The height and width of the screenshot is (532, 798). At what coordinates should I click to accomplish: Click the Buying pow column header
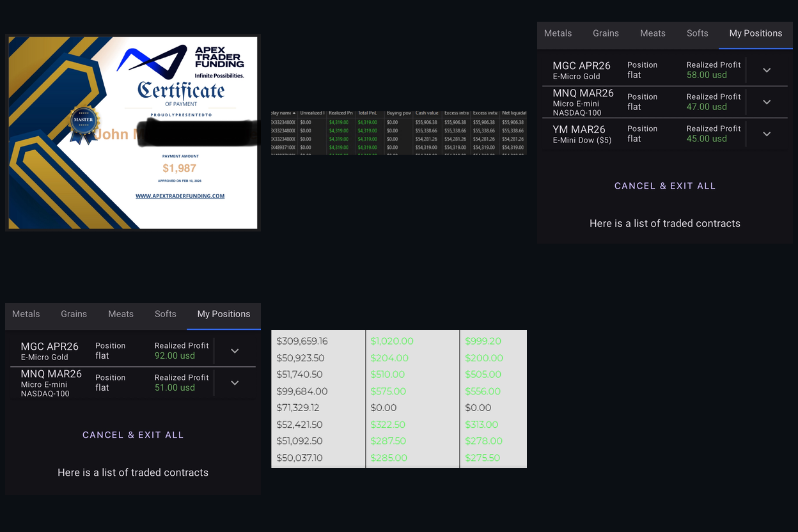tap(398, 113)
